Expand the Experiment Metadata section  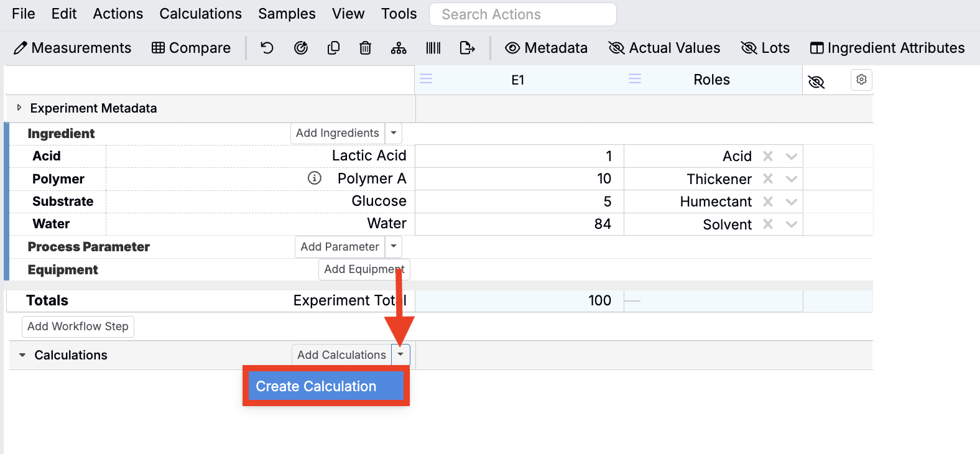click(x=19, y=108)
